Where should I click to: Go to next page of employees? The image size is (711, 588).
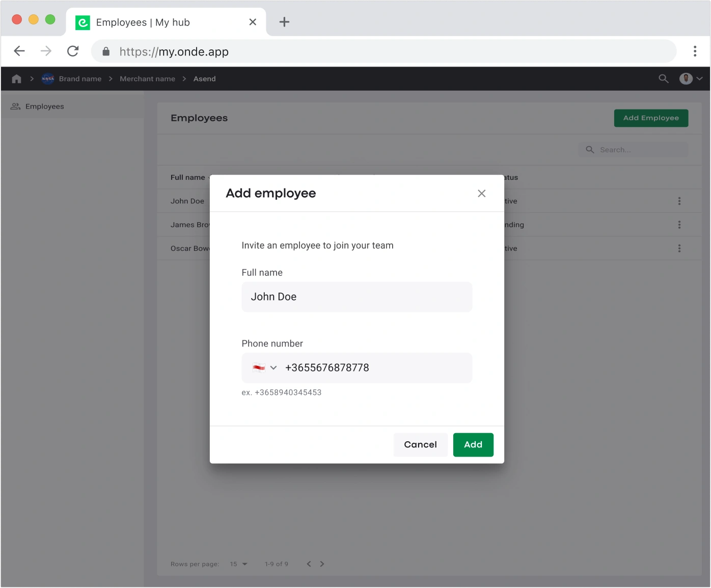tap(322, 564)
